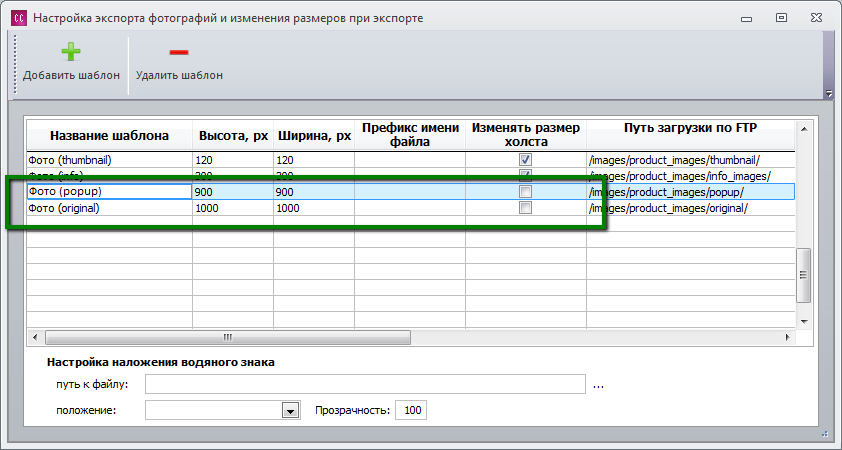This screenshot has height=450, width=842.
Task: Click the thumbnail FTP path cell
Action: pyautogui.click(x=691, y=160)
